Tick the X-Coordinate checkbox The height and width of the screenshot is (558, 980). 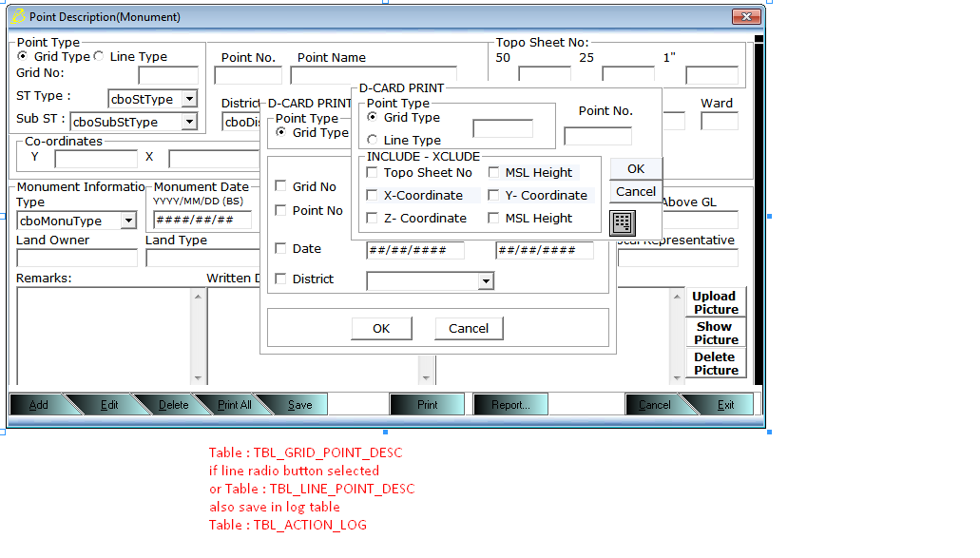pos(373,196)
